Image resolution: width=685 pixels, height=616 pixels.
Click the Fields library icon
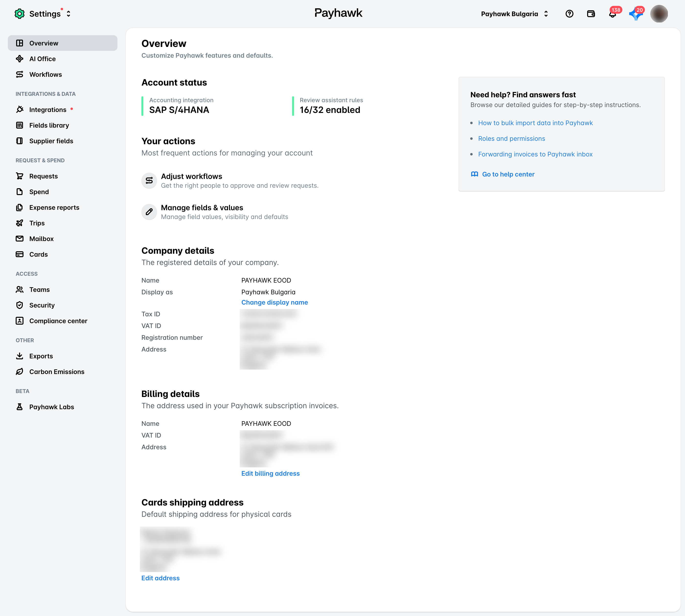(x=20, y=125)
